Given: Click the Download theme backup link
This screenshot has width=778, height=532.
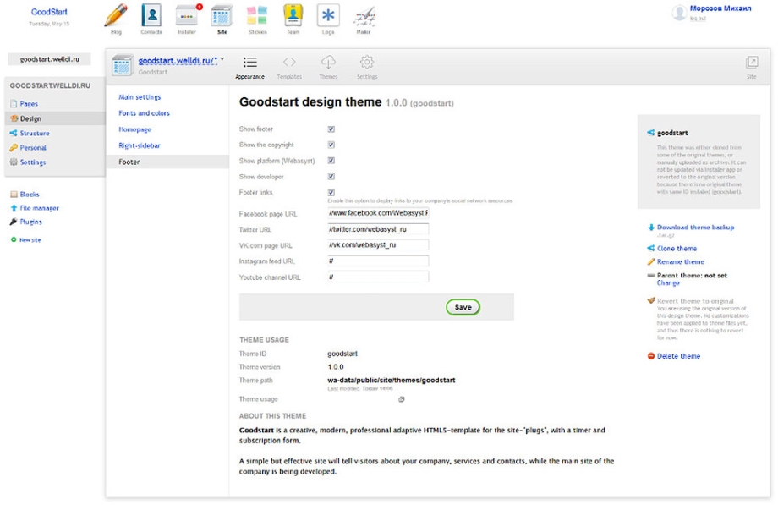Looking at the screenshot, I should [x=695, y=228].
